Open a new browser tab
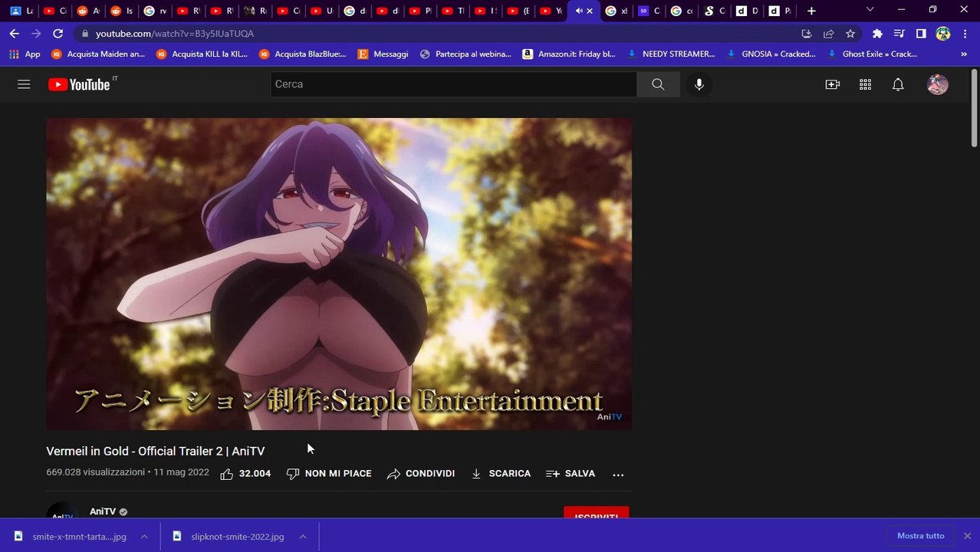This screenshot has width=980, height=552. click(811, 11)
